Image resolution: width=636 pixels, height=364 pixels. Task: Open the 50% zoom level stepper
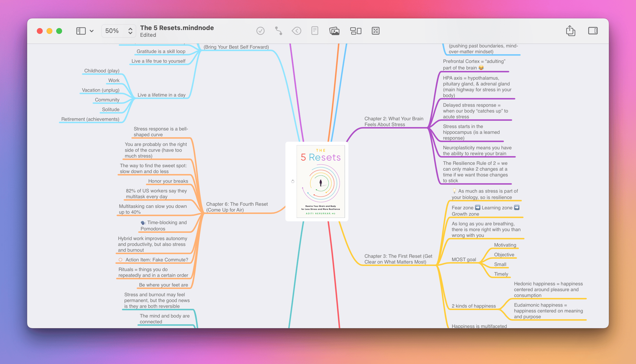pos(119,31)
